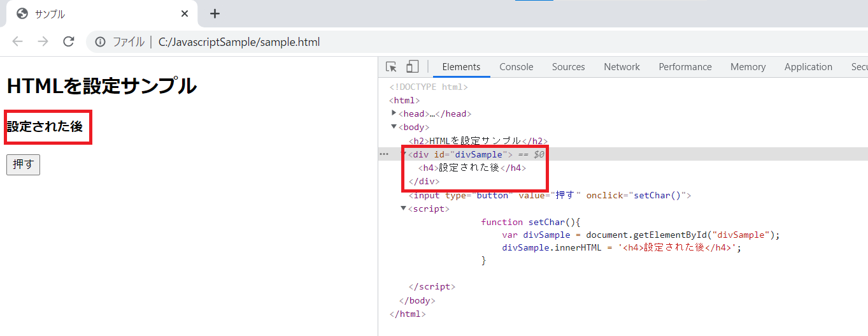Select the input type="button" node
This screenshot has height=336, width=868.
click(x=550, y=195)
